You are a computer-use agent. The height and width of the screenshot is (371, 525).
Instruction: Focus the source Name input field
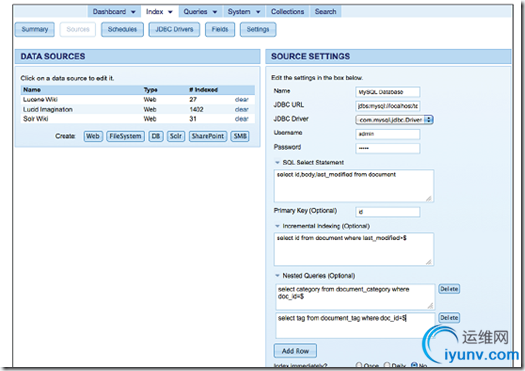coord(388,92)
